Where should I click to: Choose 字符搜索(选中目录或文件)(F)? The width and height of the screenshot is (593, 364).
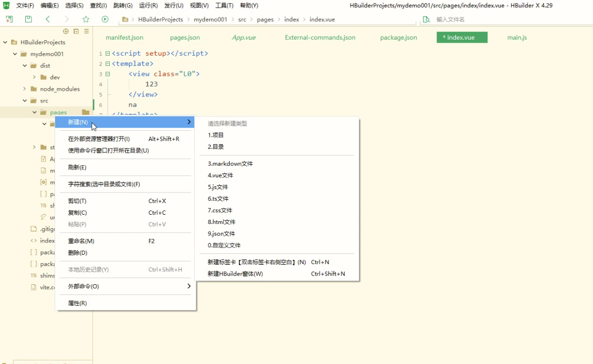click(x=126, y=184)
